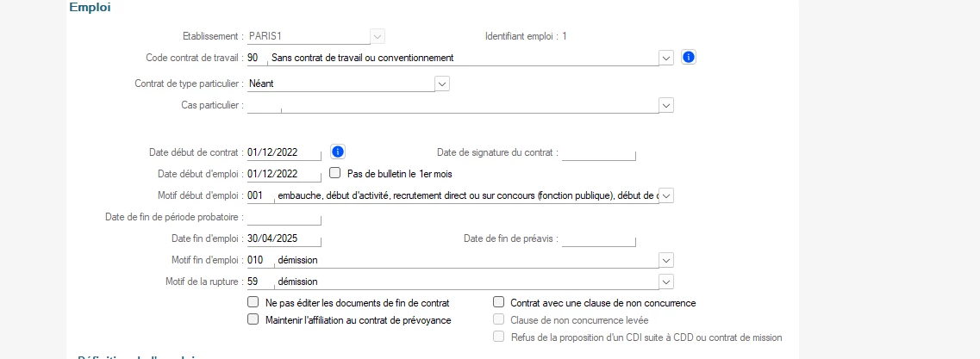Click info icon next to Code contrat de travail
Viewport: 980px width, 359px height.
(x=688, y=58)
